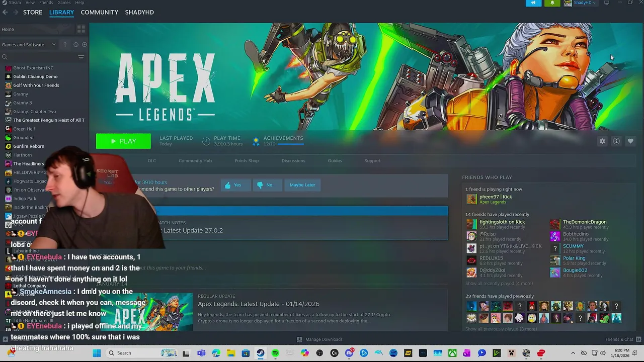
Task: Open advanced library filters icon
Action: (x=81, y=57)
